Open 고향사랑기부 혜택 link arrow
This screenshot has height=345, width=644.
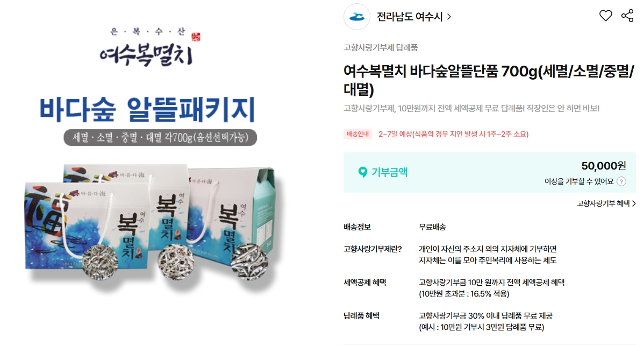pos(634,203)
